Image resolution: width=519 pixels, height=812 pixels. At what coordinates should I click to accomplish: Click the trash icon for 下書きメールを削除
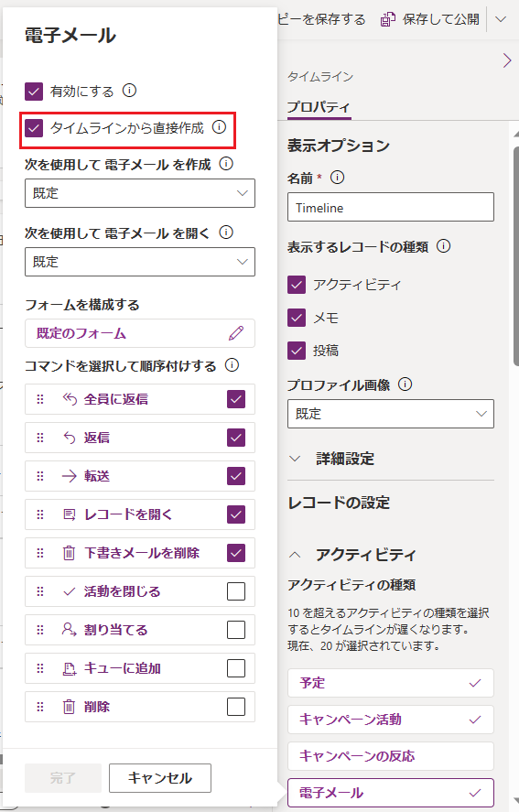click(69, 553)
